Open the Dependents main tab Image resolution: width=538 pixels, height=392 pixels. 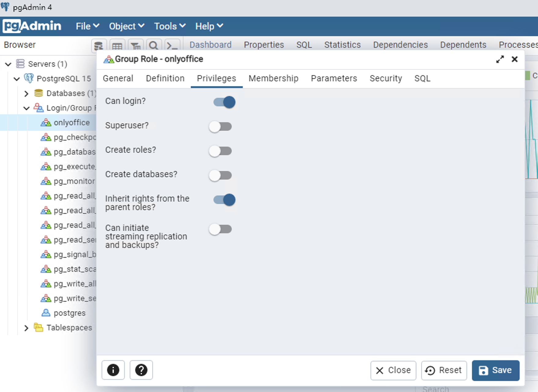(463, 45)
